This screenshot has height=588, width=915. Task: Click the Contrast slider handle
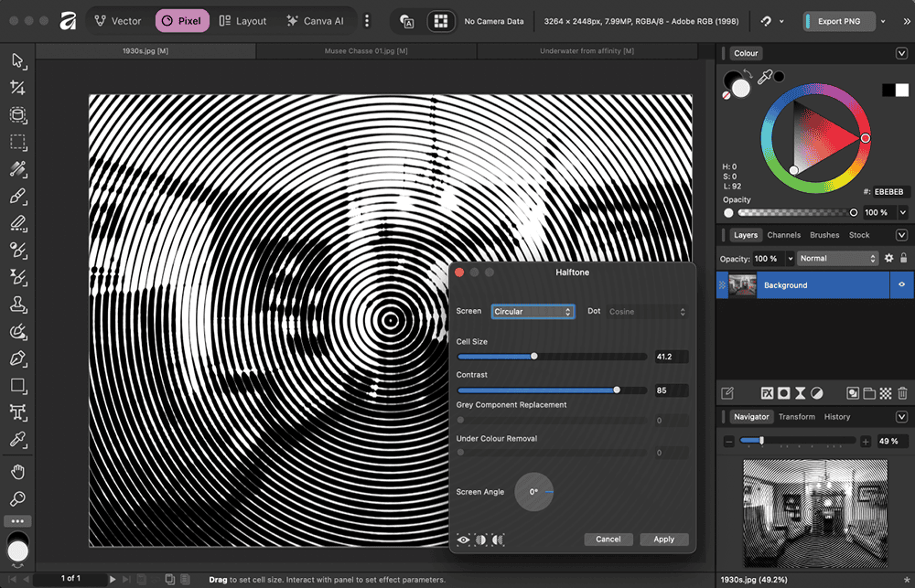(617, 390)
